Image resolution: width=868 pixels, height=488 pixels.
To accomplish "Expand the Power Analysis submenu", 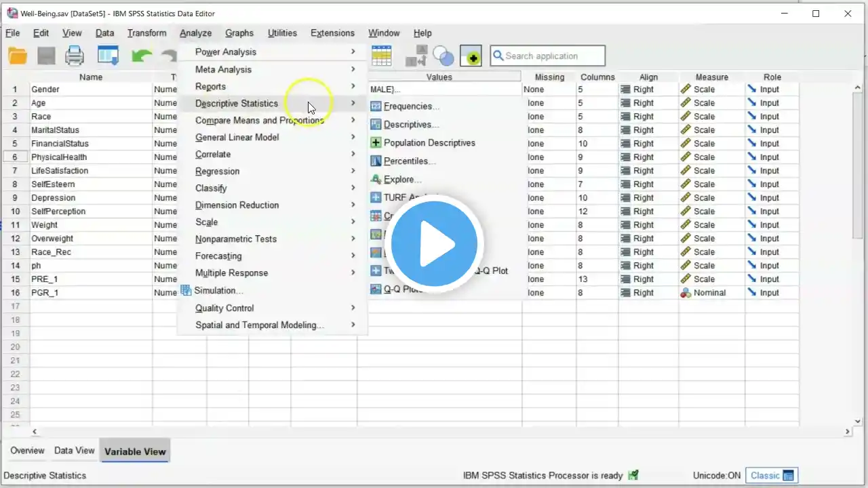I will 272,52.
